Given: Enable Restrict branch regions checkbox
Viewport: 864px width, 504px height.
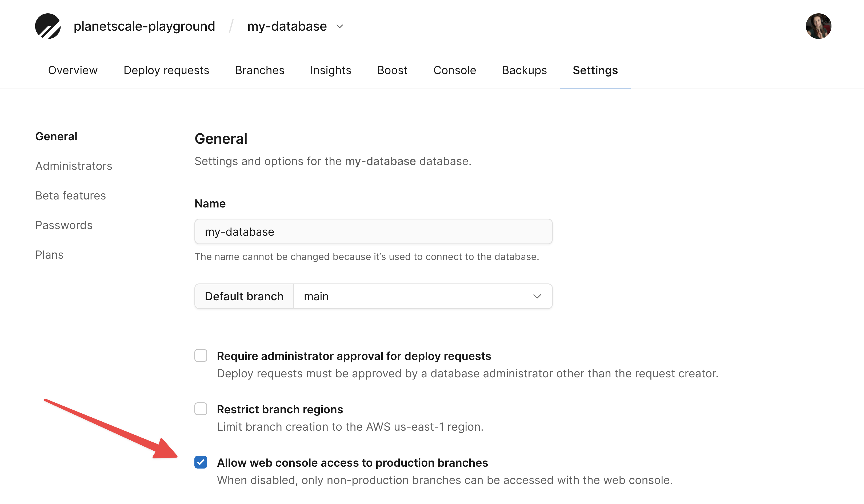Looking at the screenshot, I should [x=201, y=409].
